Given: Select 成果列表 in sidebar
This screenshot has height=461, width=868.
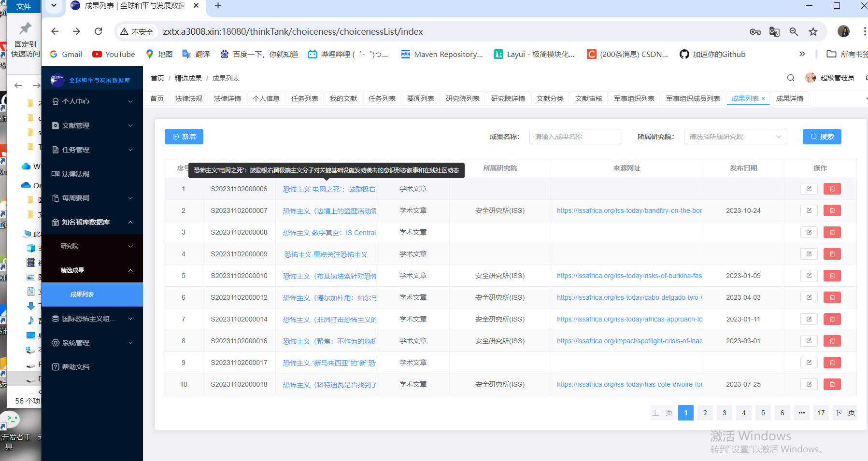Looking at the screenshot, I should tap(92, 294).
